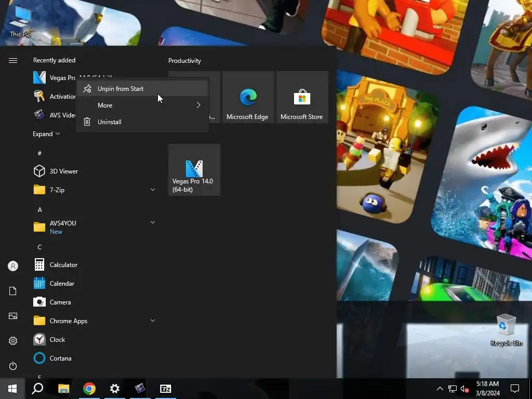
Task: Open the clock showing 5:18 AM
Action: 487,389
